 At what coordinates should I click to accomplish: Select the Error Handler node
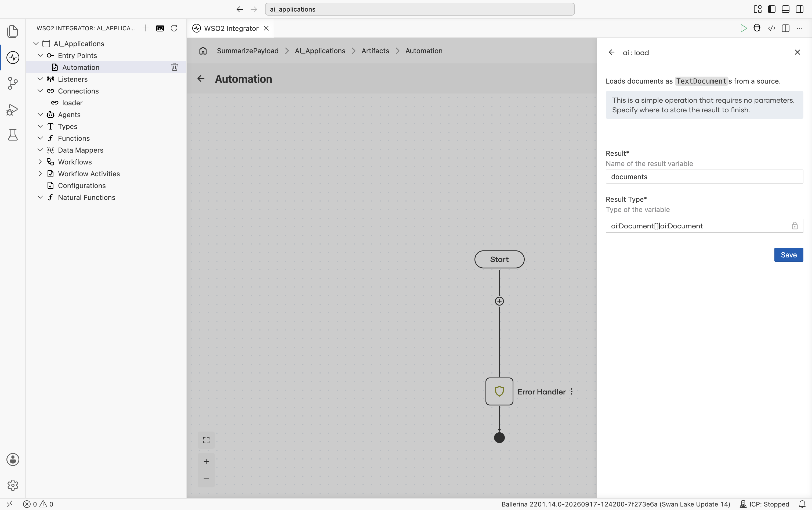click(x=499, y=391)
